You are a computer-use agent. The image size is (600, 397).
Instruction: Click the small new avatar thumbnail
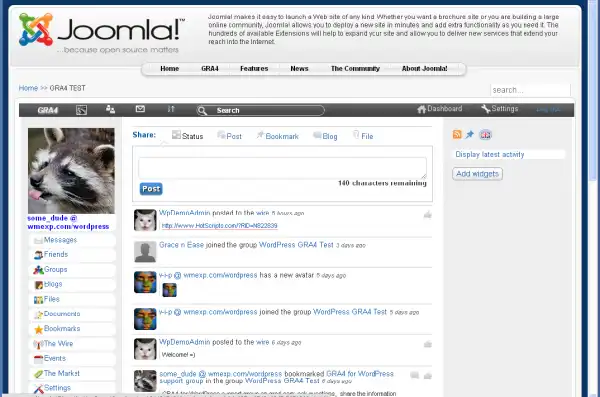coord(170,290)
